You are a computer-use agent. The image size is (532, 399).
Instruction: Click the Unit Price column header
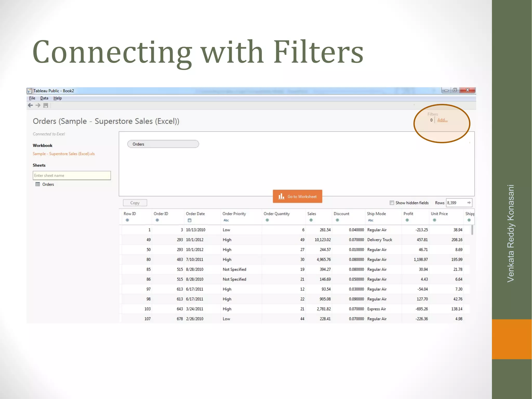(x=439, y=214)
